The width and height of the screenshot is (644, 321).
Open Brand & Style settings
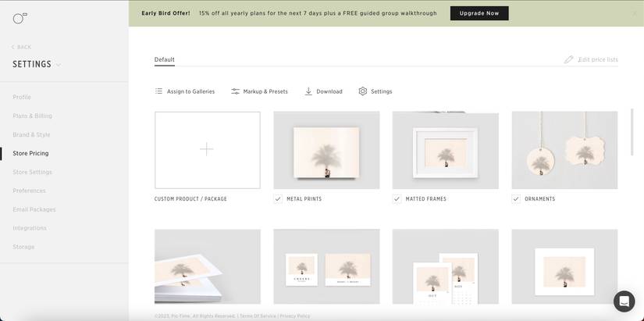click(31, 134)
